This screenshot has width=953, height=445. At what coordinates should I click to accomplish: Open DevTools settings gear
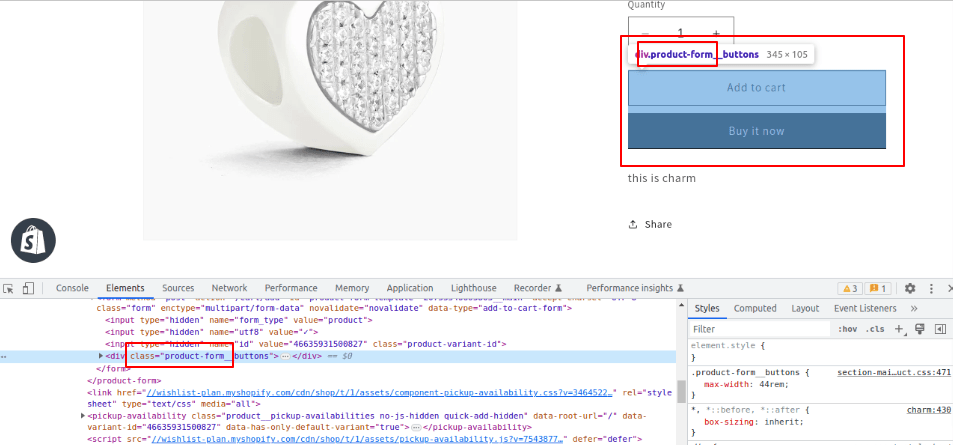point(910,288)
